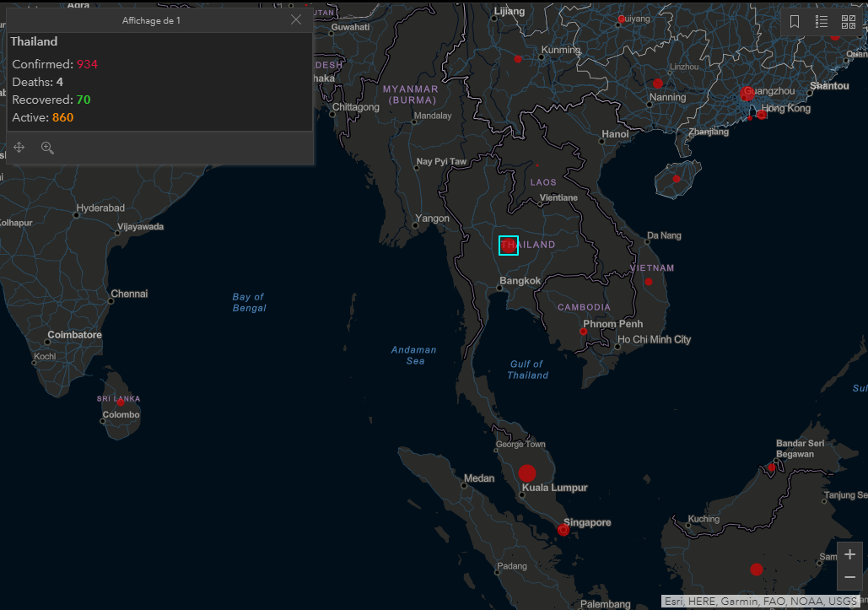Zoom out with the minus button
The height and width of the screenshot is (610, 868).
point(849,577)
